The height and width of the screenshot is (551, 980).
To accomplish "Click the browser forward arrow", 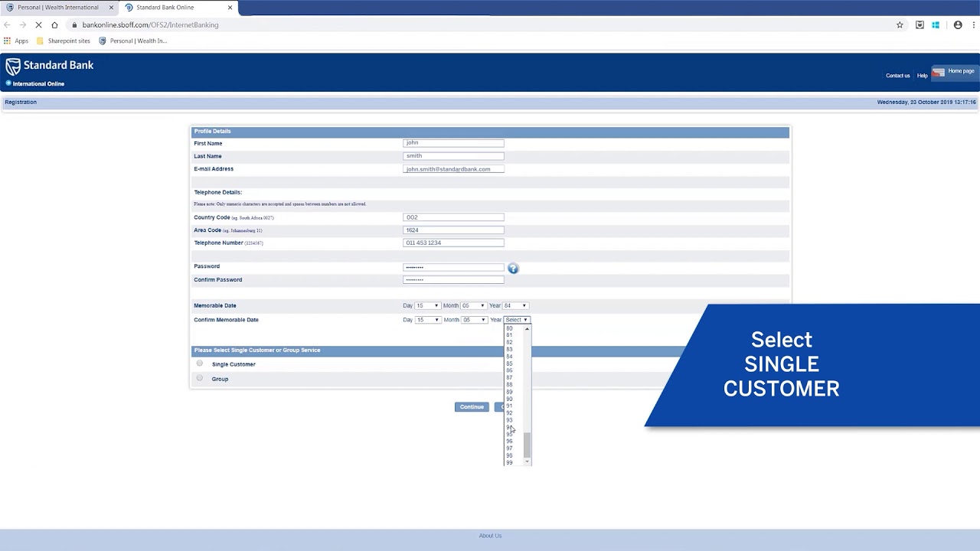I will coord(22,24).
